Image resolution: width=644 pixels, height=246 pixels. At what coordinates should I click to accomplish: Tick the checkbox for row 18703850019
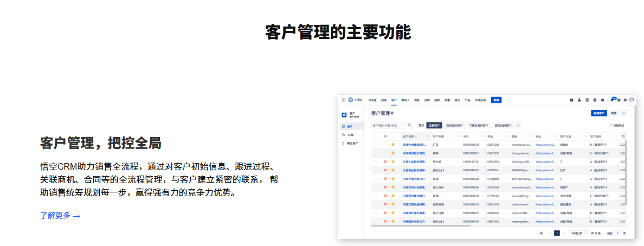pos(376,153)
